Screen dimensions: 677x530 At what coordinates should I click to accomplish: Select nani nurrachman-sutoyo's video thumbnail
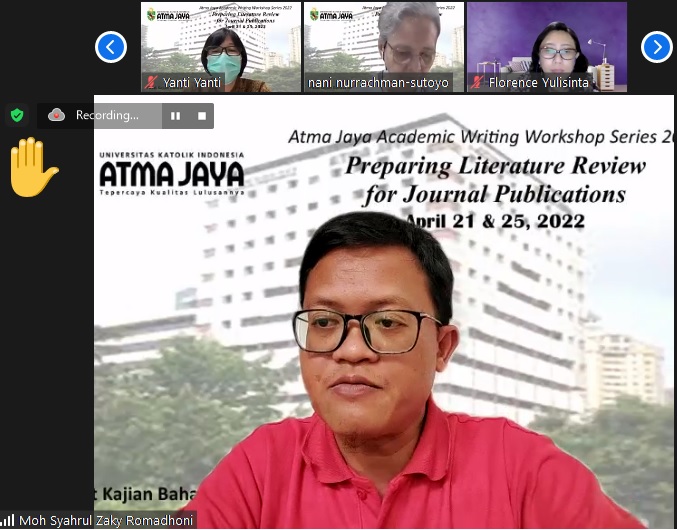(x=384, y=47)
